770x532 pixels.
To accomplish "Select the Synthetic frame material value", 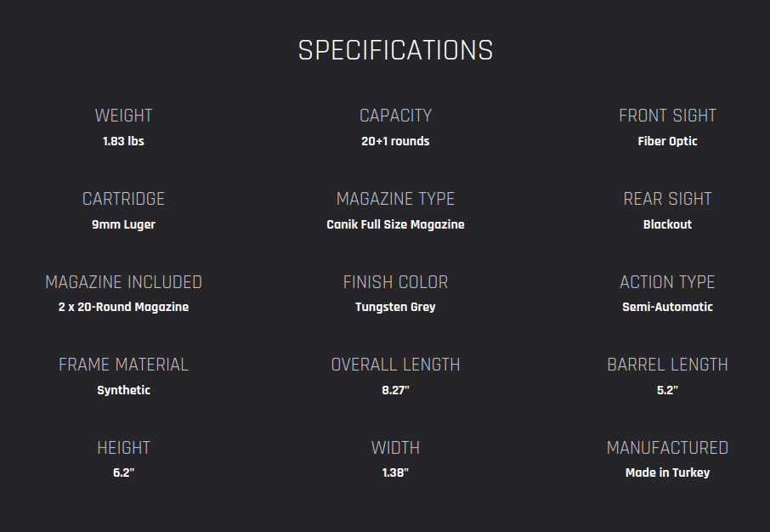I will 123,390.
